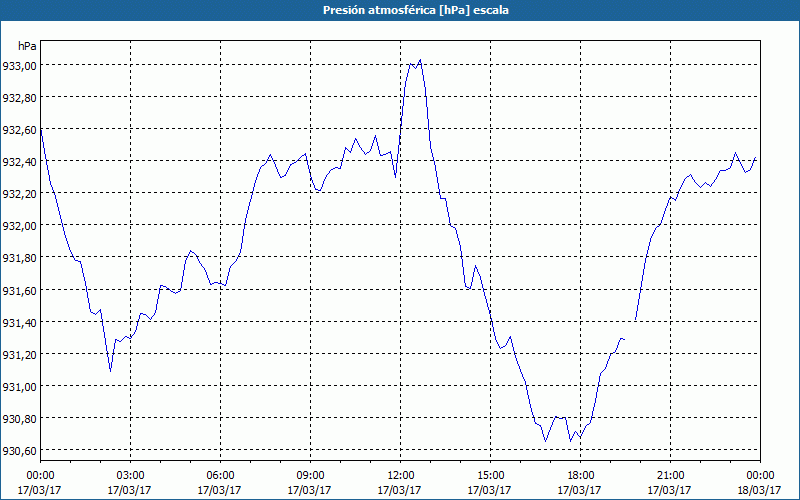Image resolution: width=800 pixels, height=500 pixels.
Task: Select the 931,80 y-axis value
Action: (19, 258)
